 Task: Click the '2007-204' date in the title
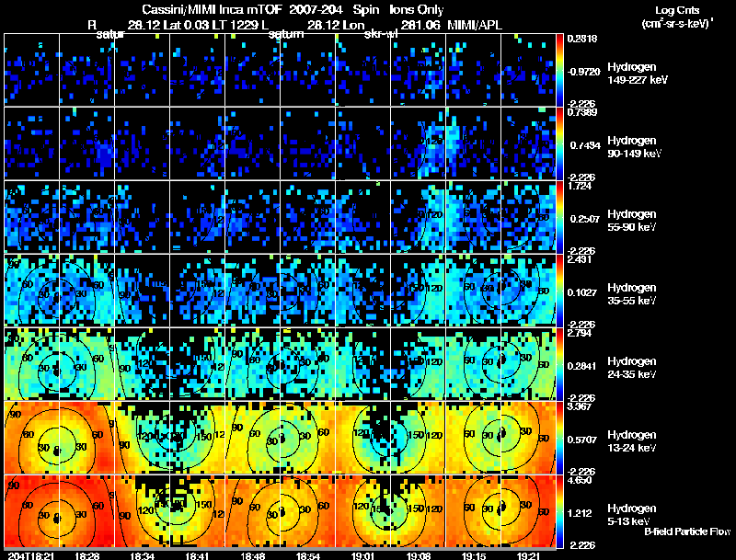(x=316, y=9)
